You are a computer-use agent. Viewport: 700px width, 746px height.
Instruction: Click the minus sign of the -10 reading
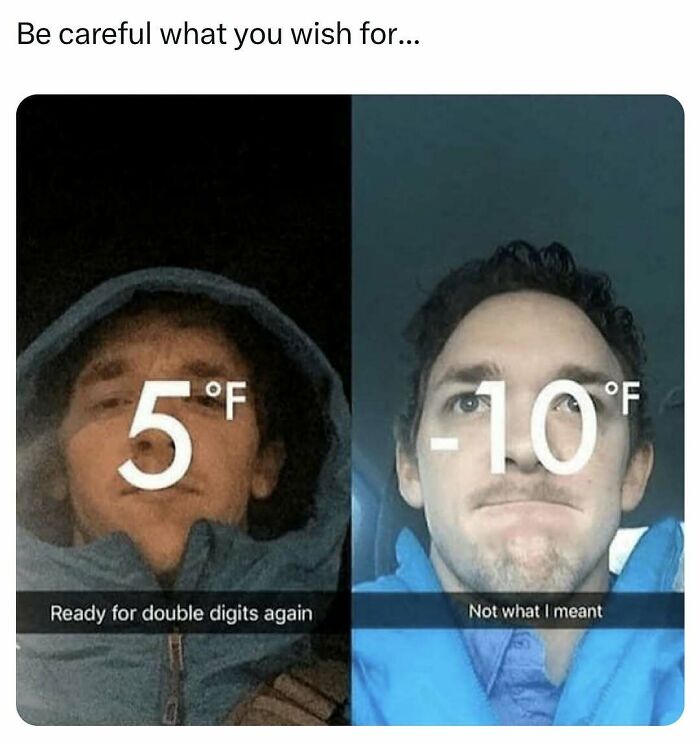[x=443, y=443]
